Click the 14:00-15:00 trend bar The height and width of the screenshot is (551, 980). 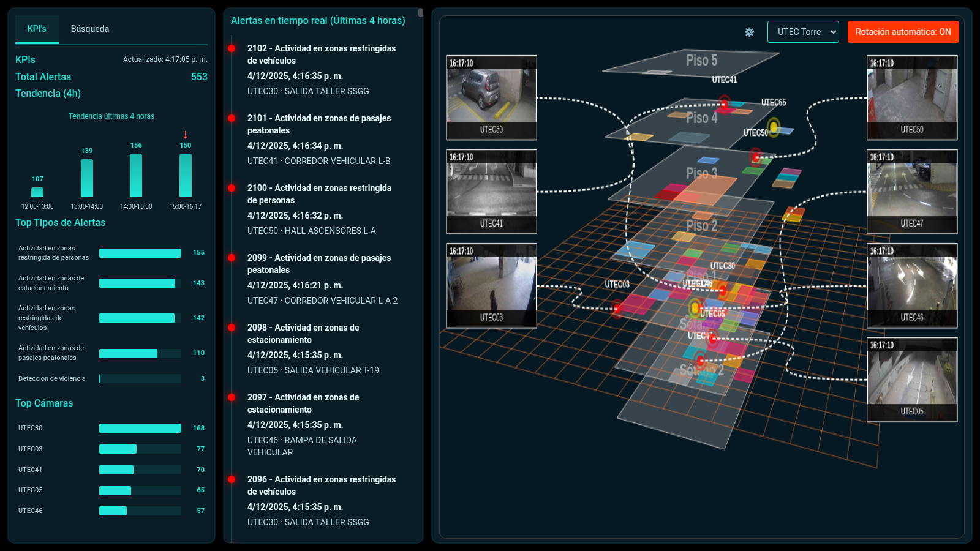136,175
